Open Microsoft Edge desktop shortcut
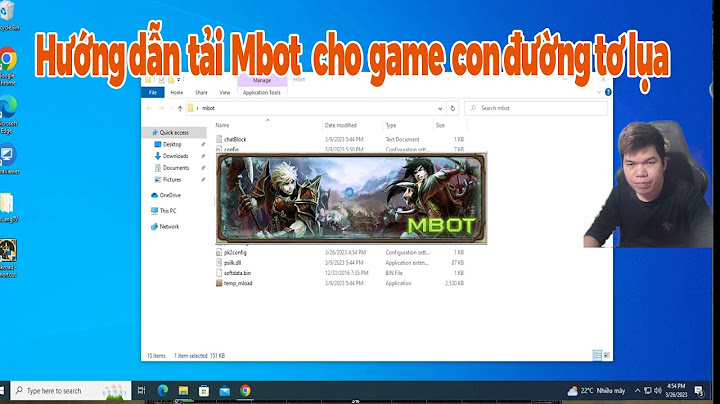This screenshot has height=404, width=720. coord(7,114)
